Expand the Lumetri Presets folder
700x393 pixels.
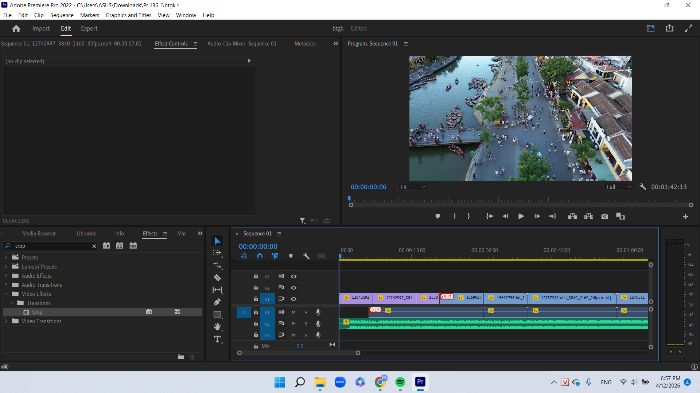(x=6, y=267)
